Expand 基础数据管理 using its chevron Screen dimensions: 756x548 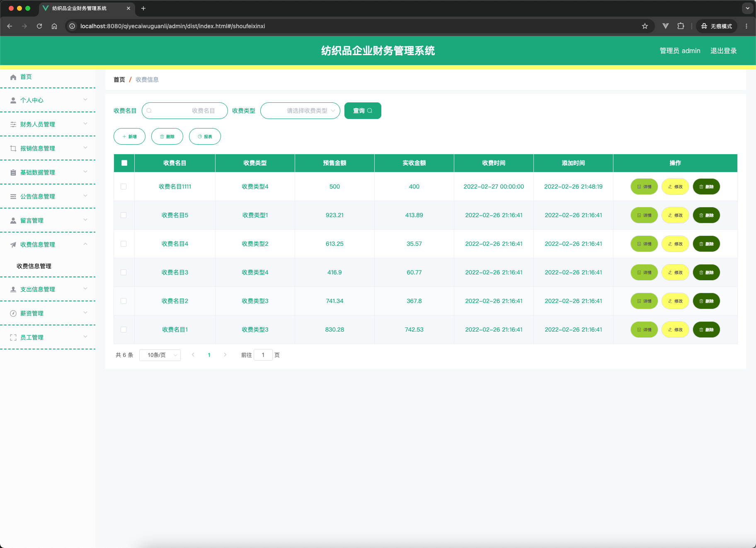[x=85, y=172]
